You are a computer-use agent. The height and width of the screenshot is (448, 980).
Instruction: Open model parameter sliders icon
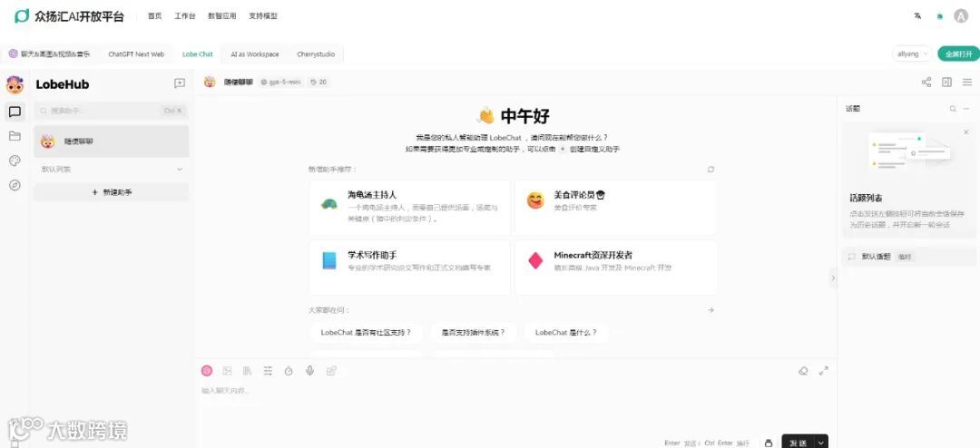click(x=268, y=371)
